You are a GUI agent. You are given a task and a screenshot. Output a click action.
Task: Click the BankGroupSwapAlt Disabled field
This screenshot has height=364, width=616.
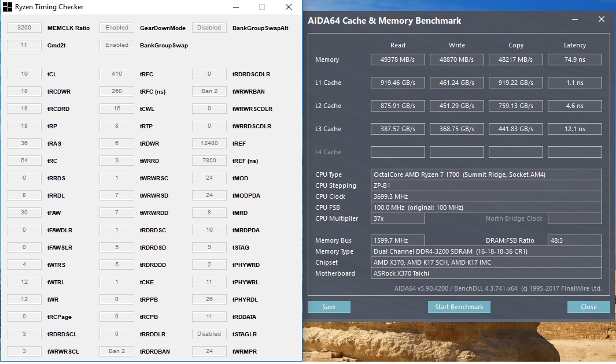[x=209, y=28]
